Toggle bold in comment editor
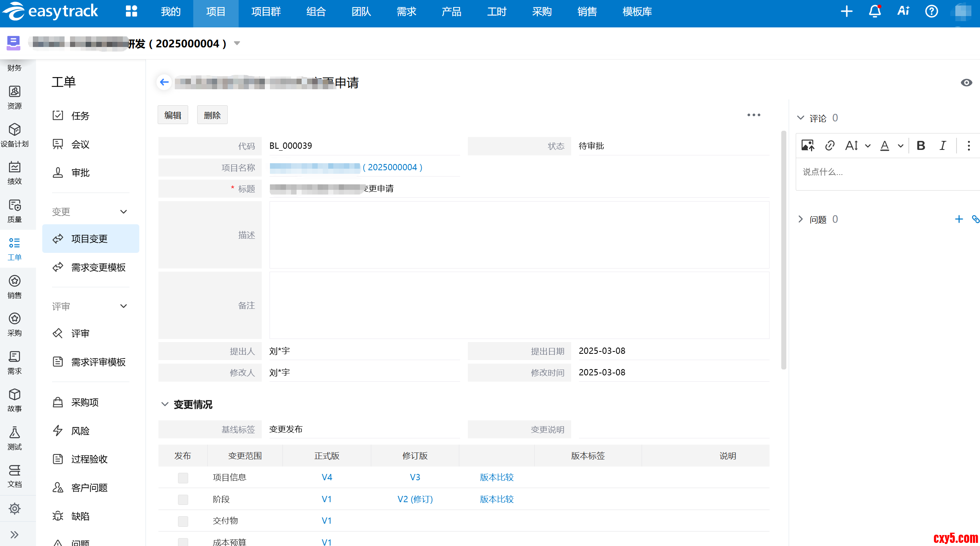This screenshot has width=980, height=546. (921, 146)
